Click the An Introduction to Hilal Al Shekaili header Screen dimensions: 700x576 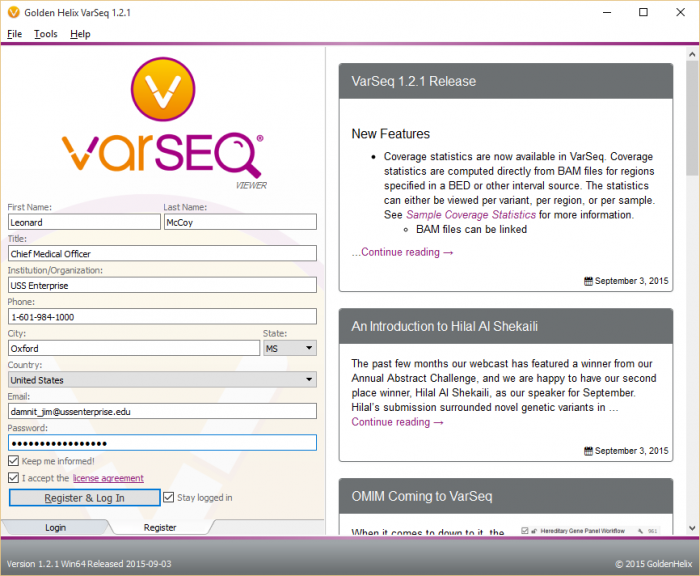506,326
